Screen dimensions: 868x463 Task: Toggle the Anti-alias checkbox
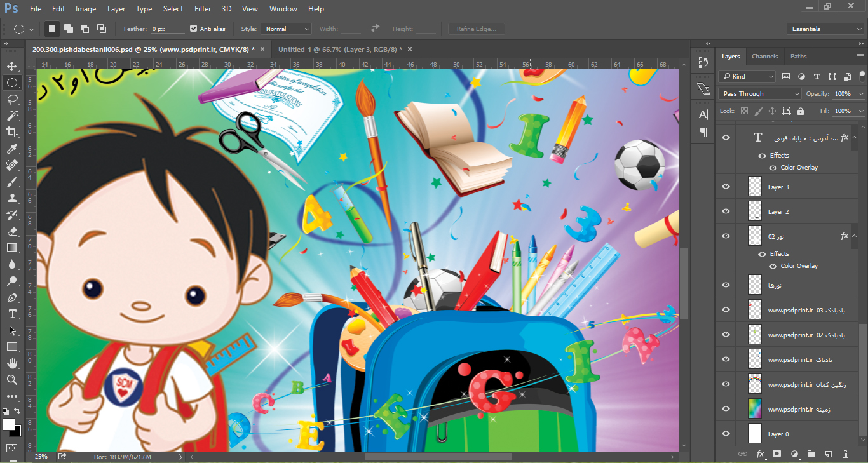pos(193,29)
